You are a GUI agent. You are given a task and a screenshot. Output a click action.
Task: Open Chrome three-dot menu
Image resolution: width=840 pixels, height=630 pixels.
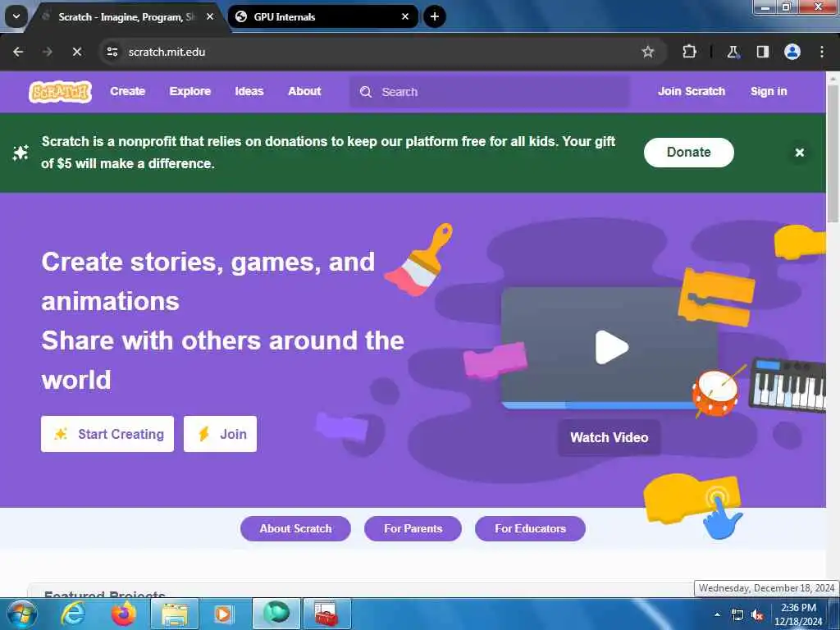[x=822, y=52]
